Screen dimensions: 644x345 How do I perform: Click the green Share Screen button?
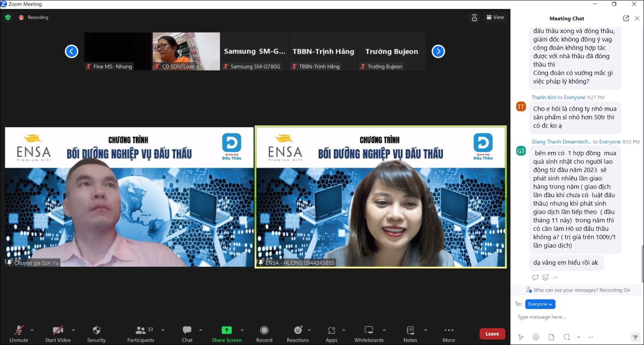click(x=227, y=334)
